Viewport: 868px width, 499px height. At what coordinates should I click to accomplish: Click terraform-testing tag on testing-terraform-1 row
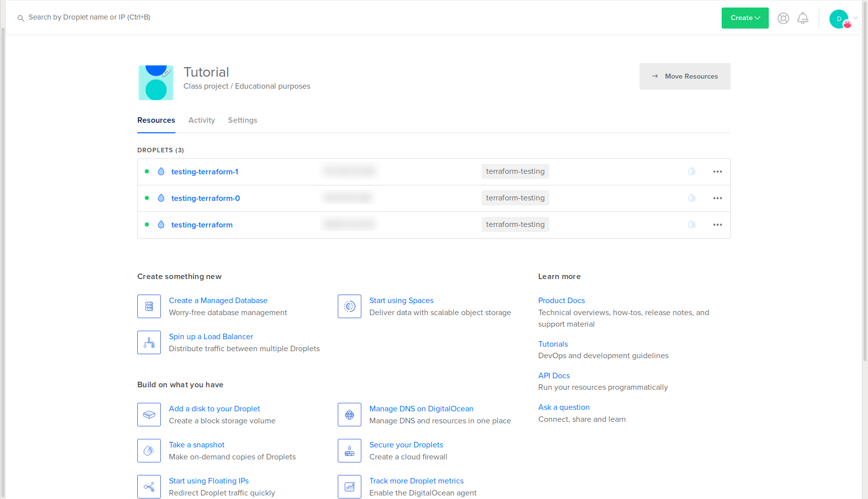click(515, 171)
